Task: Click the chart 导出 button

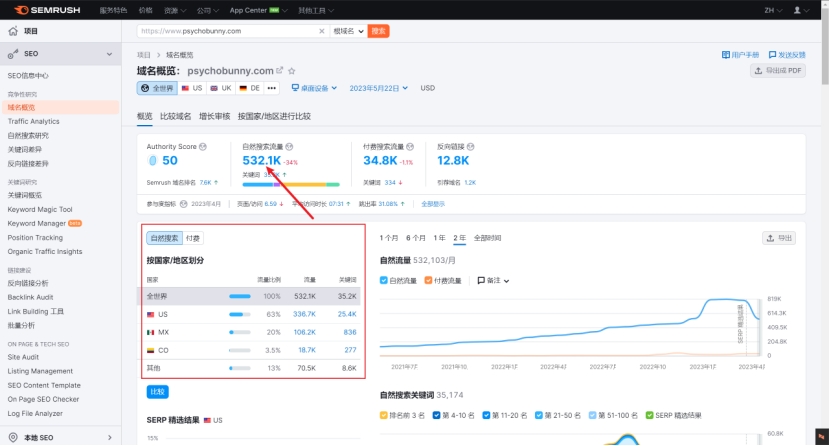Action: click(779, 238)
